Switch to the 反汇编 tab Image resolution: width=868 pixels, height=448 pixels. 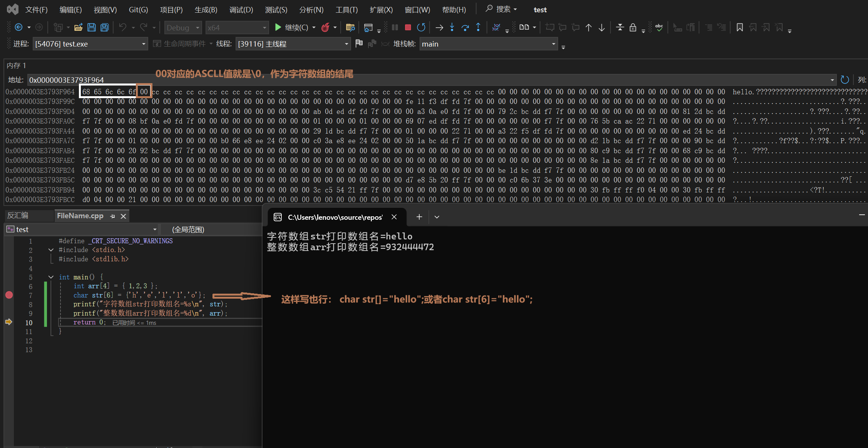[x=18, y=216]
